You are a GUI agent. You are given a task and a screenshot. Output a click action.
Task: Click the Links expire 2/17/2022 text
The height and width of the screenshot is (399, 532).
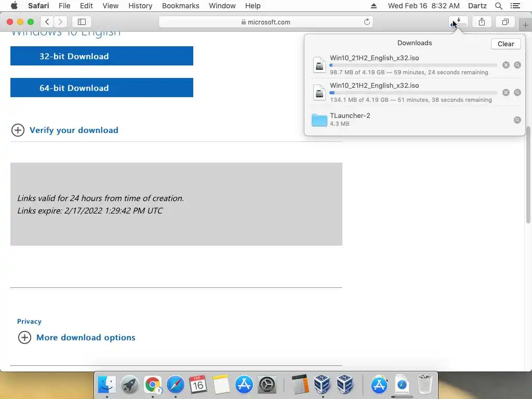tap(90, 211)
